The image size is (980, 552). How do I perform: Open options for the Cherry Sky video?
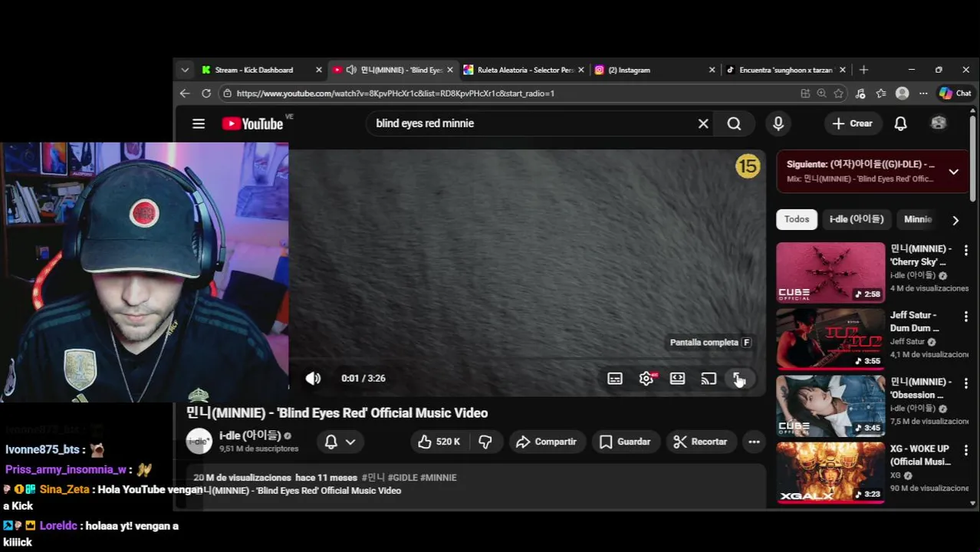966,251
